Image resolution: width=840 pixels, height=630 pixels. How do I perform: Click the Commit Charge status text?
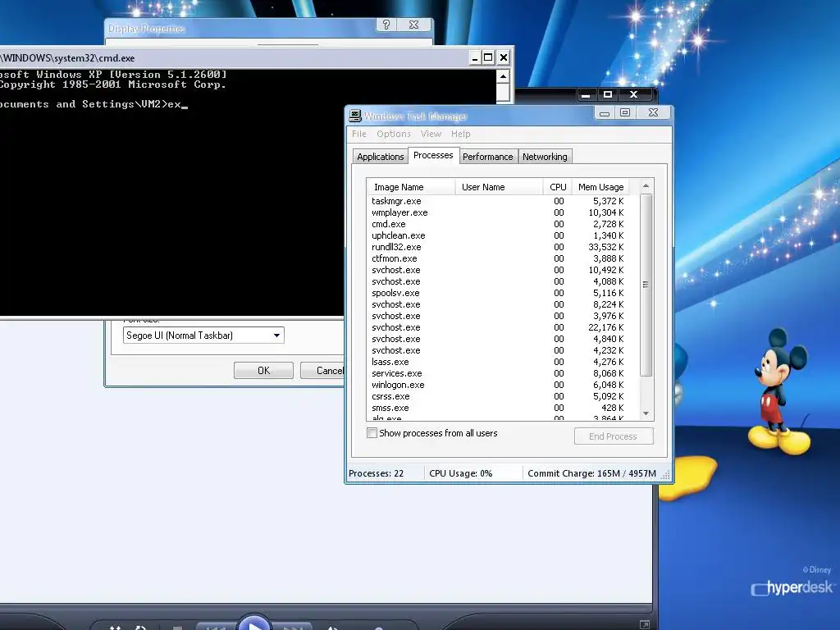tap(591, 473)
